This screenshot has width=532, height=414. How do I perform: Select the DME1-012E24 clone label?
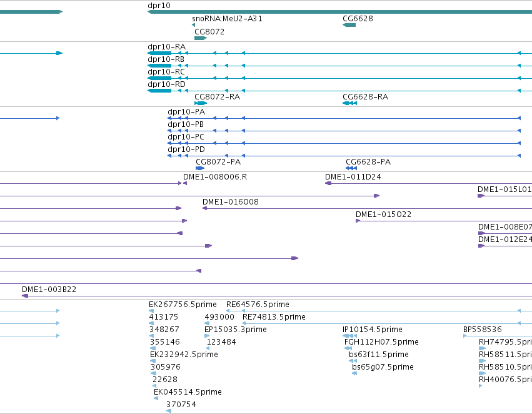point(505,240)
